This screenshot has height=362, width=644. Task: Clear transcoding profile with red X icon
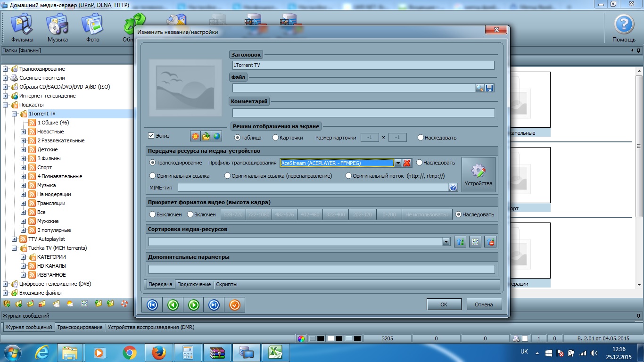[407, 163]
